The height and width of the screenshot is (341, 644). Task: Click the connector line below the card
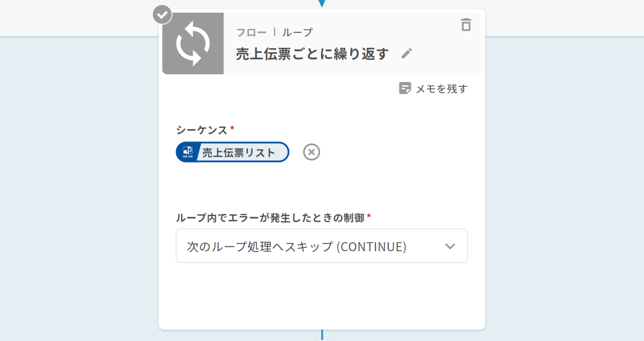click(x=322, y=335)
